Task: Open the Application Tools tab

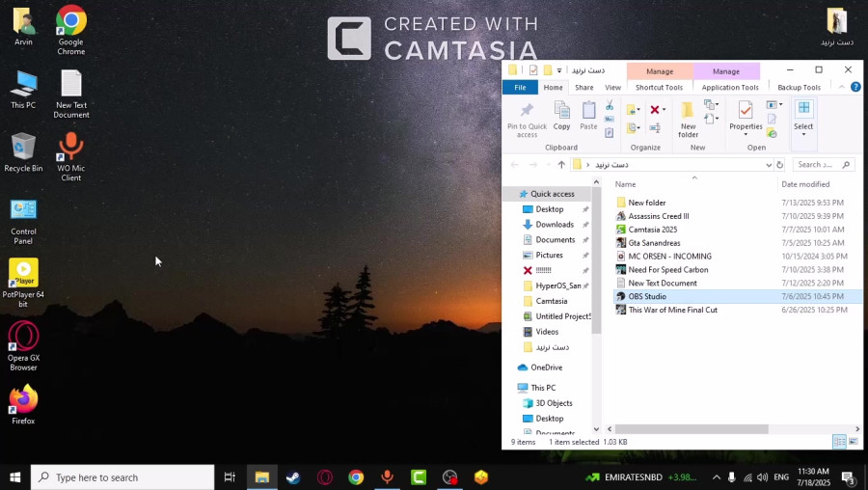Action: tap(730, 87)
